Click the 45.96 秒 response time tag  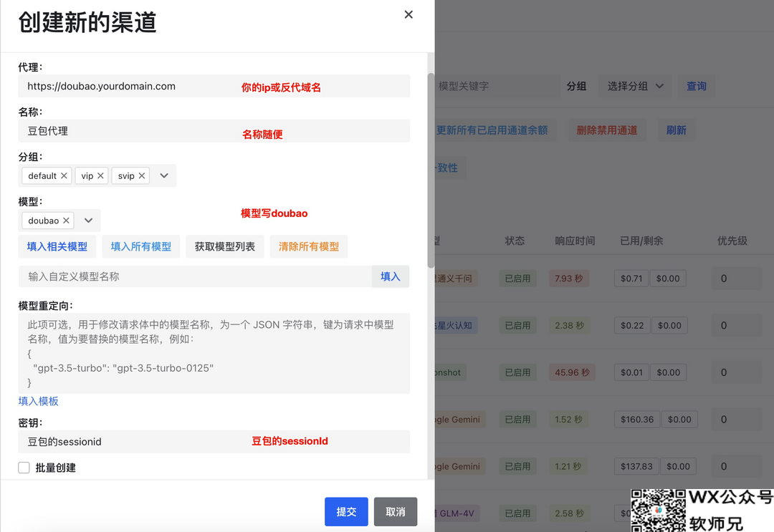[572, 372]
